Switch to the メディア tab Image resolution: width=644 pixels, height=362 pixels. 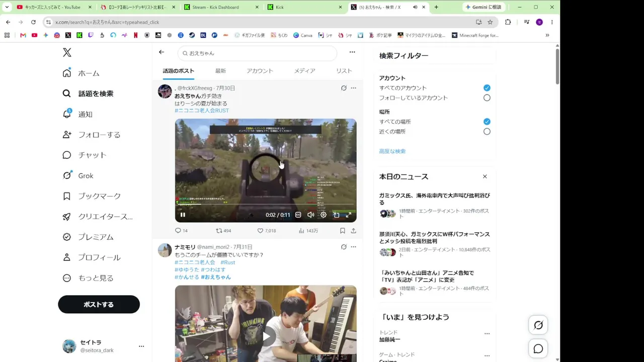click(x=304, y=71)
